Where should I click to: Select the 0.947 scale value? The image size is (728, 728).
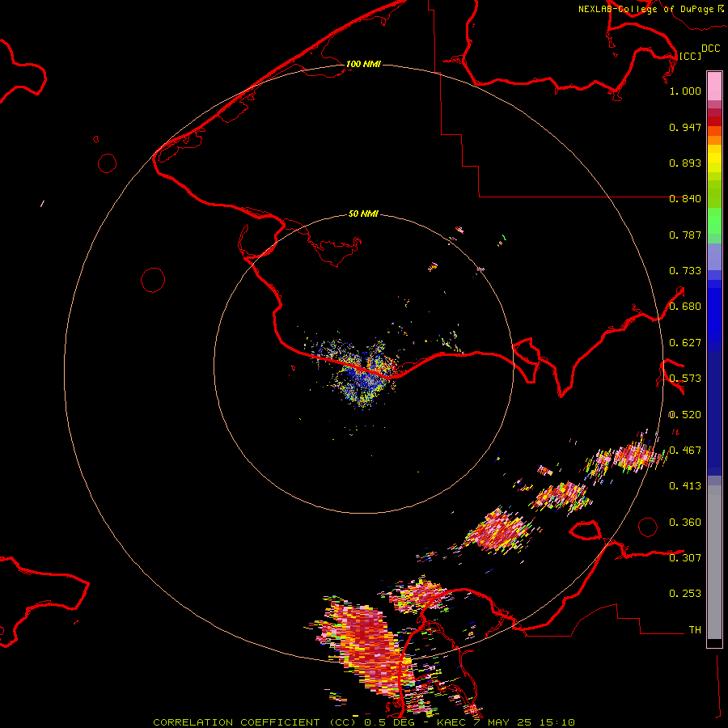pos(685,127)
